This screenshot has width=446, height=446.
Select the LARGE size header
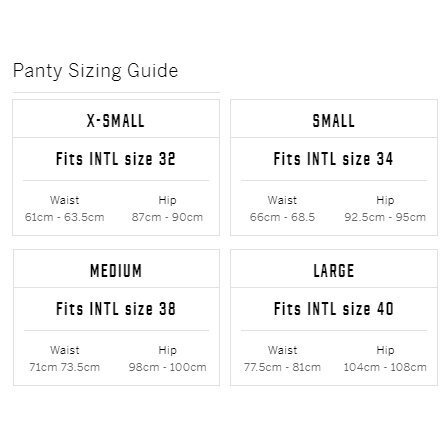pyautogui.click(x=334, y=271)
